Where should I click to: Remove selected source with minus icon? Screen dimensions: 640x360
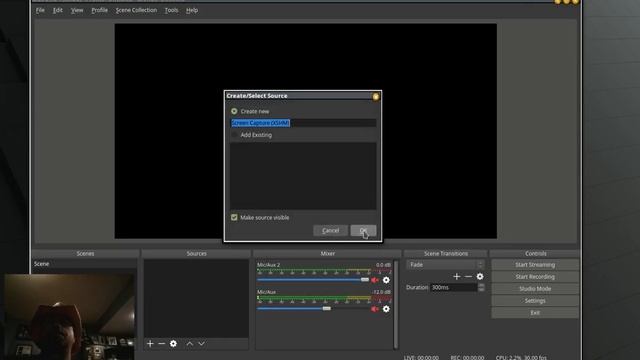pos(162,344)
